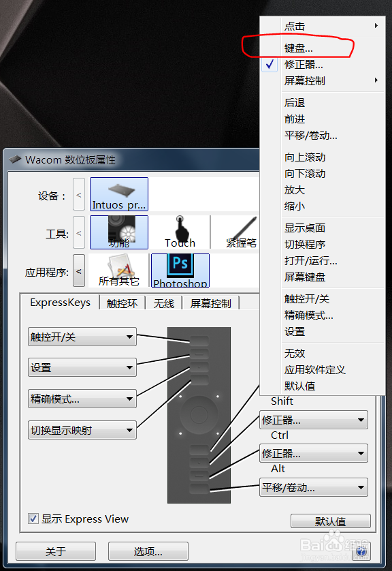Viewport: 392px width, 571px height.
Task: Open the 切换显示映射 ExpressKey dropdown
Action: point(82,430)
